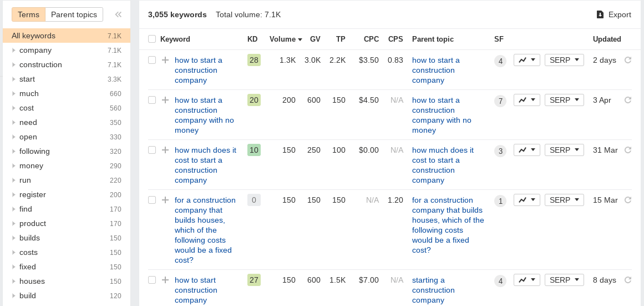The width and height of the screenshot is (644, 306).
Task: Check the box for 'how to start a construction company'
Action: 152,60
